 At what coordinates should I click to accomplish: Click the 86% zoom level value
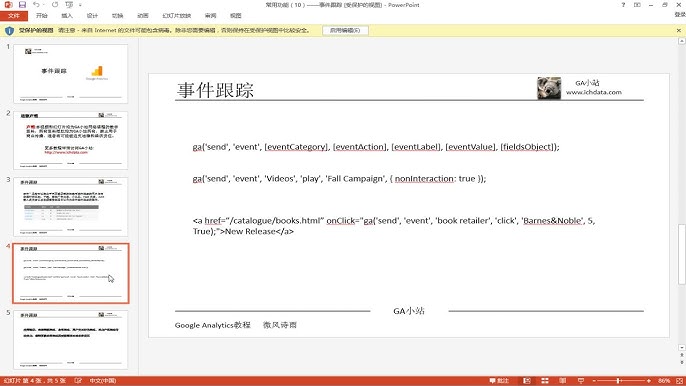664,381
